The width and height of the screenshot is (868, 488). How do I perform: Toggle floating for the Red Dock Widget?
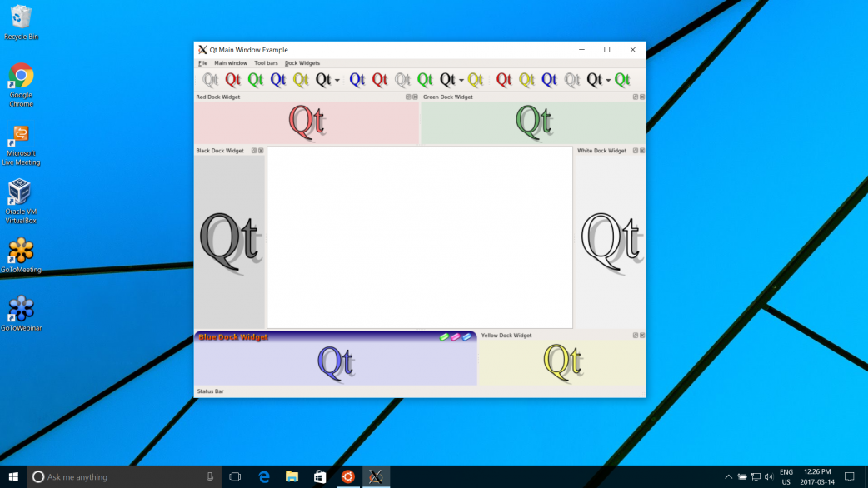(408, 97)
